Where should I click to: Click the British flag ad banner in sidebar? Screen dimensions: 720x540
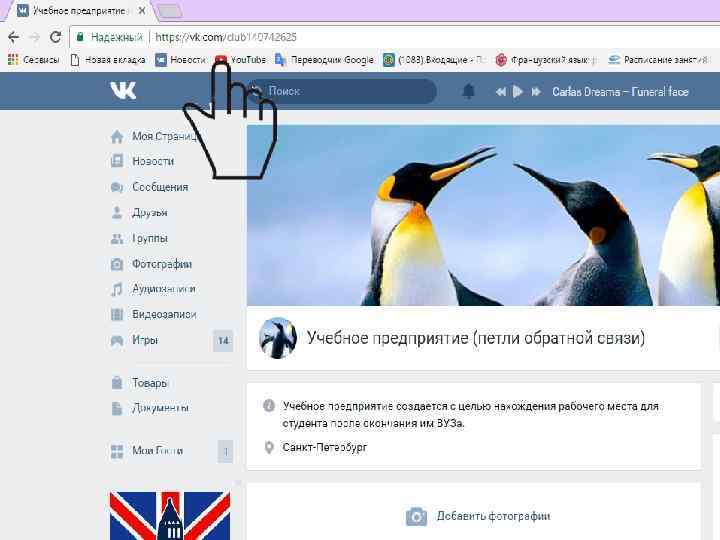(x=170, y=516)
